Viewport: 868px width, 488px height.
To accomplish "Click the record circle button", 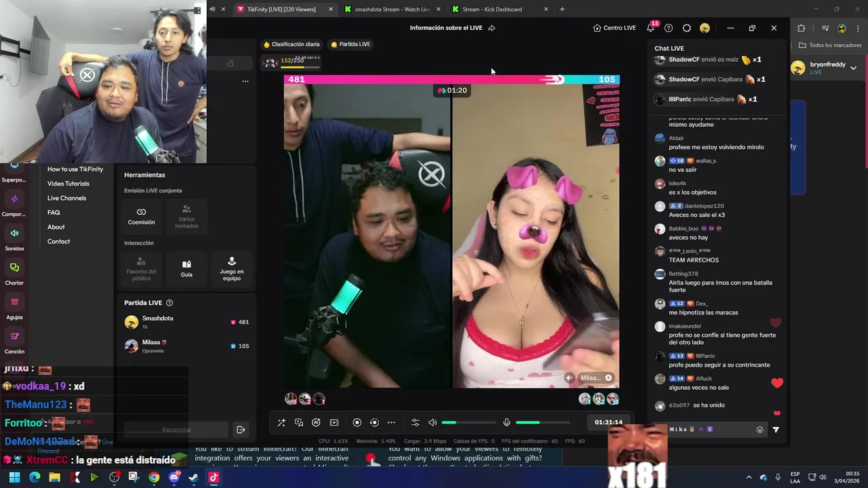I will (x=357, y=422).
